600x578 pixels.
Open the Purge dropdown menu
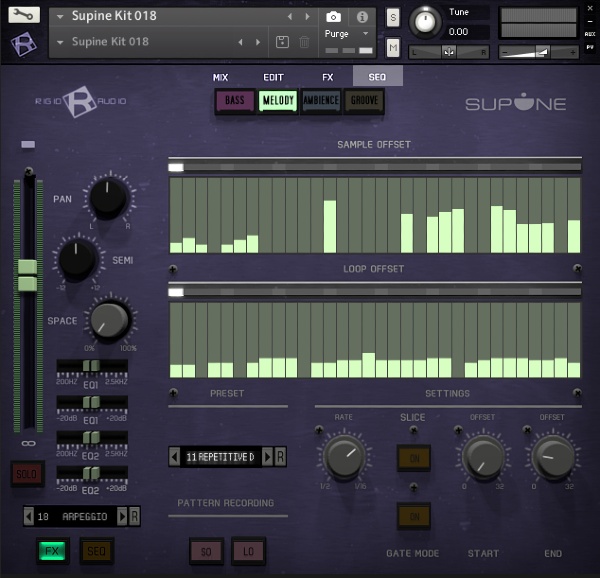pyautogui.click(x=347, y=34)
